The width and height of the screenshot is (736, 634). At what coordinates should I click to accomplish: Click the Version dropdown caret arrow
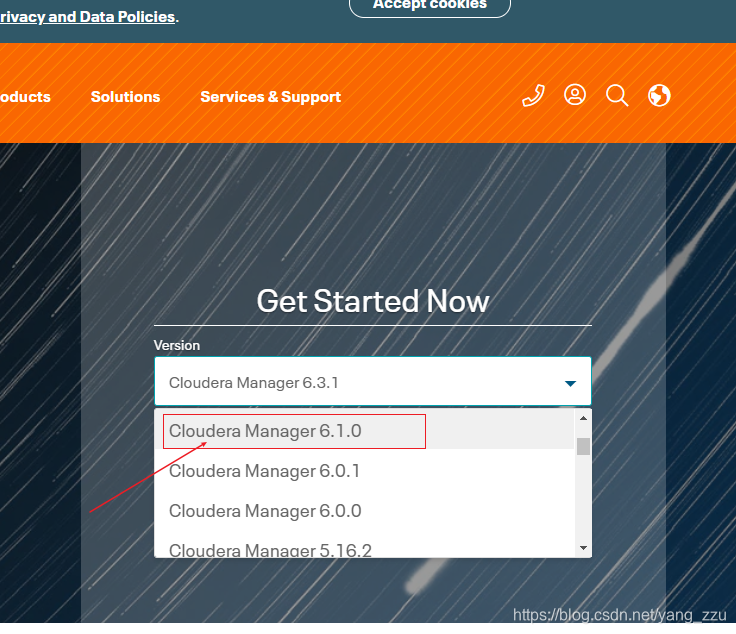[x=570, y=384]
